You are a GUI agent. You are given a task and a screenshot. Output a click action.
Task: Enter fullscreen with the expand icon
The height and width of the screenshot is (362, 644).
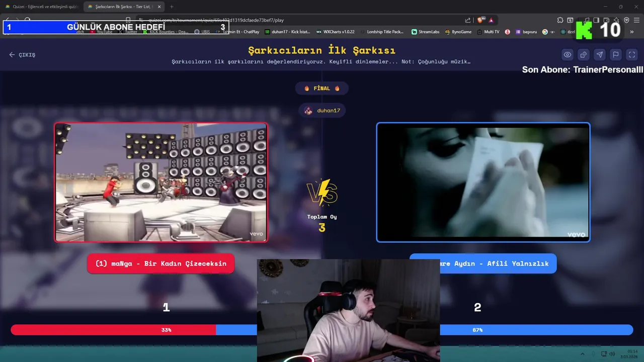point(632,55)
